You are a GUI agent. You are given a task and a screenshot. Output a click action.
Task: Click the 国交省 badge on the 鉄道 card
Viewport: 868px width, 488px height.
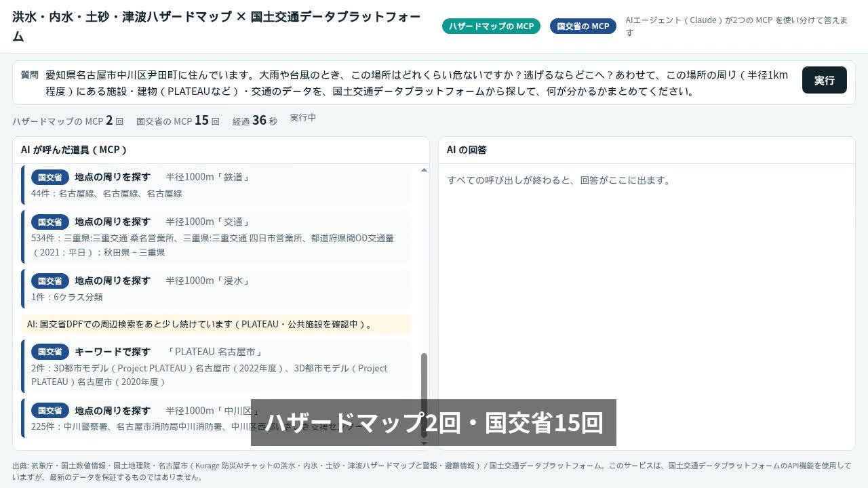(x=50, y=177)
